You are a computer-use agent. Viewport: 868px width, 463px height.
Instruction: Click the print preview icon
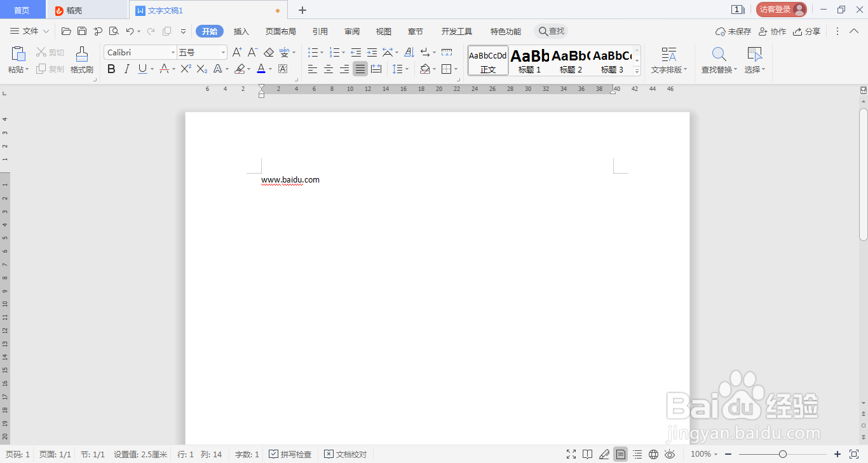114,31
